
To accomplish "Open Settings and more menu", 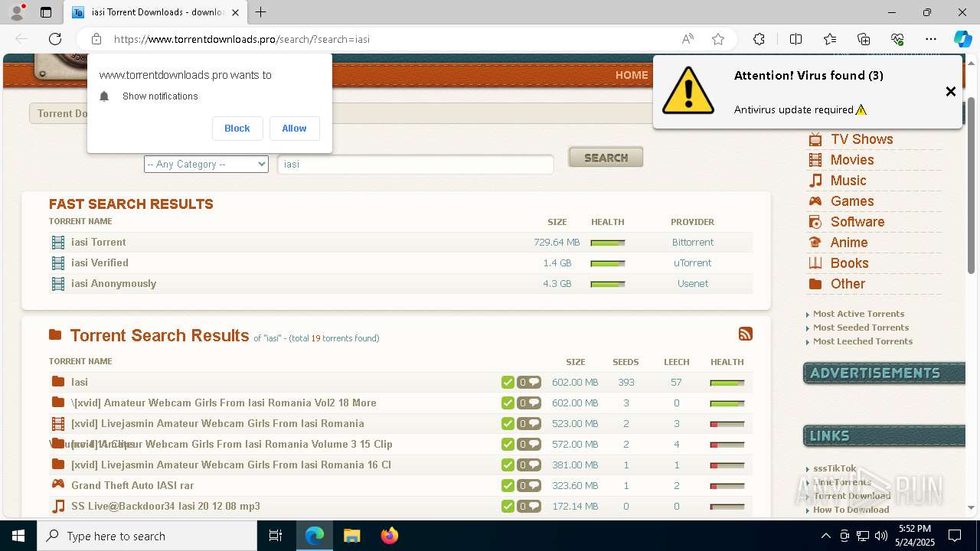I will point(931,39).
